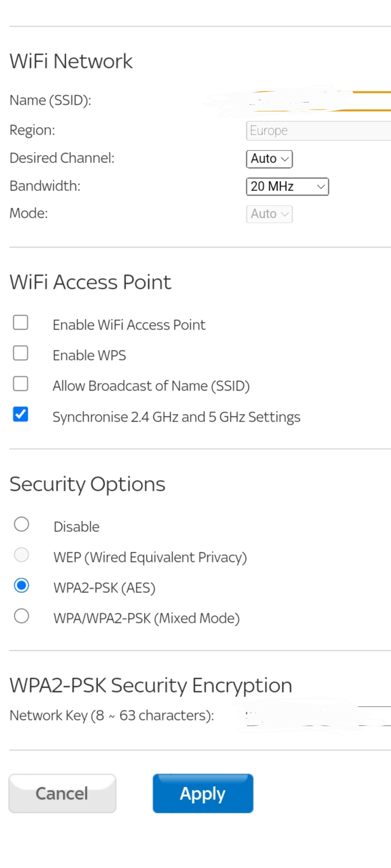391x868 pixels.
Task: Open the Bandwidth dropdown
Action: (287, 186)
